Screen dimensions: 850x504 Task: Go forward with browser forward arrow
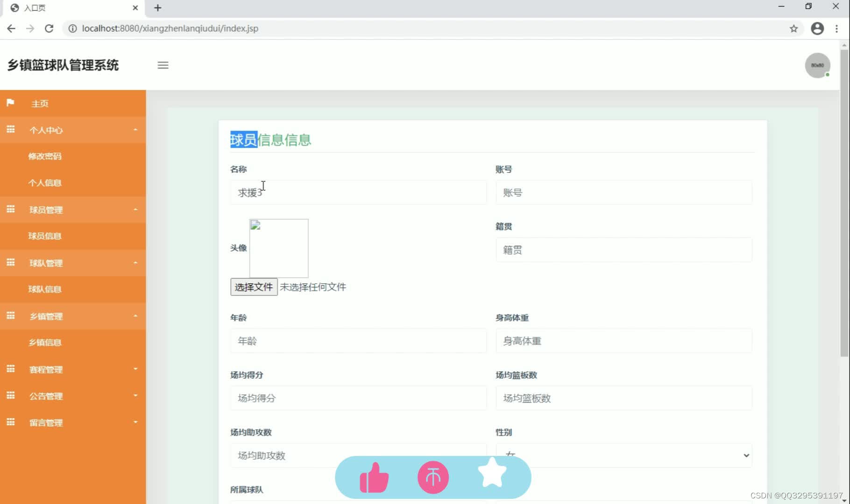30,28
